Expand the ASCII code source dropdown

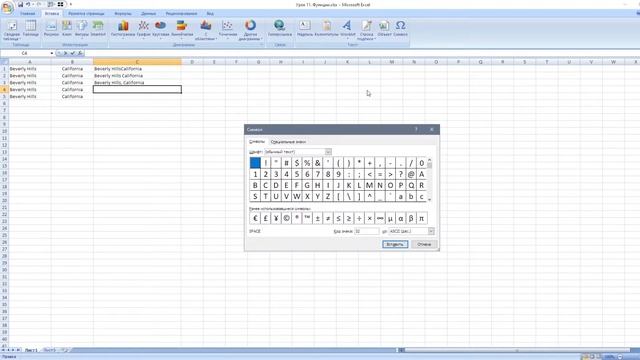point(431,231)
